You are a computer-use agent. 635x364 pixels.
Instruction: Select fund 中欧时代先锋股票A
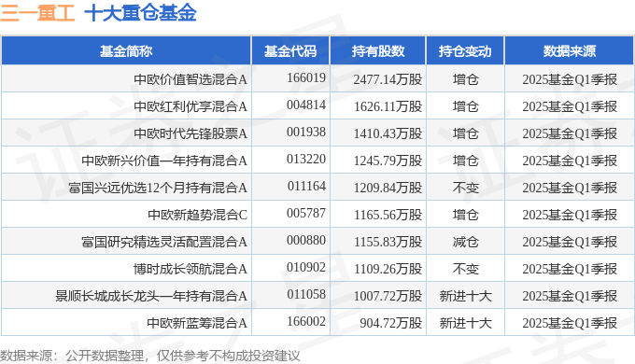pos(190,133)
